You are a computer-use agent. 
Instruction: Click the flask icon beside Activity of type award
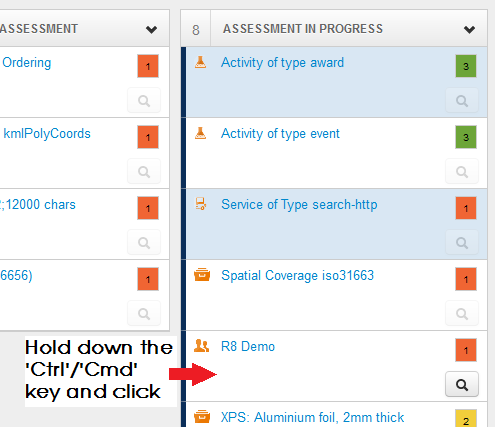[200, 62]
